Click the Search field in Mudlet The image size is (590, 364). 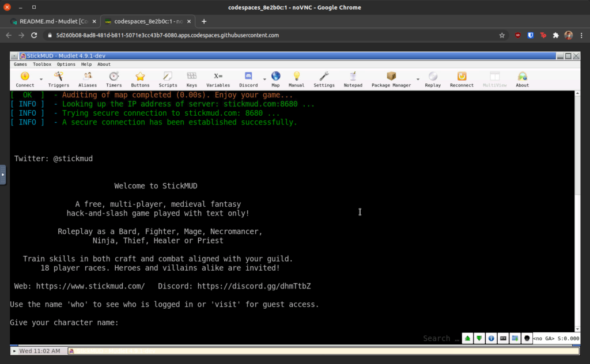(x=441, y=339)
